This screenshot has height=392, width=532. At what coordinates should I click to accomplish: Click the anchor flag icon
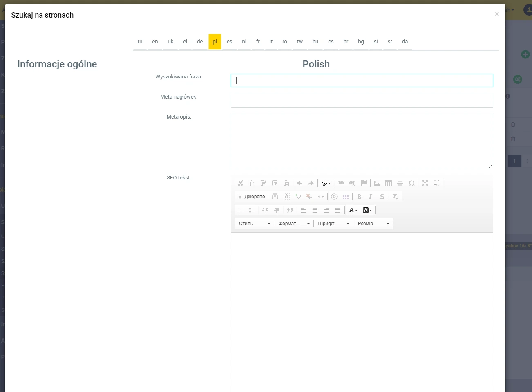pos(364,183)
